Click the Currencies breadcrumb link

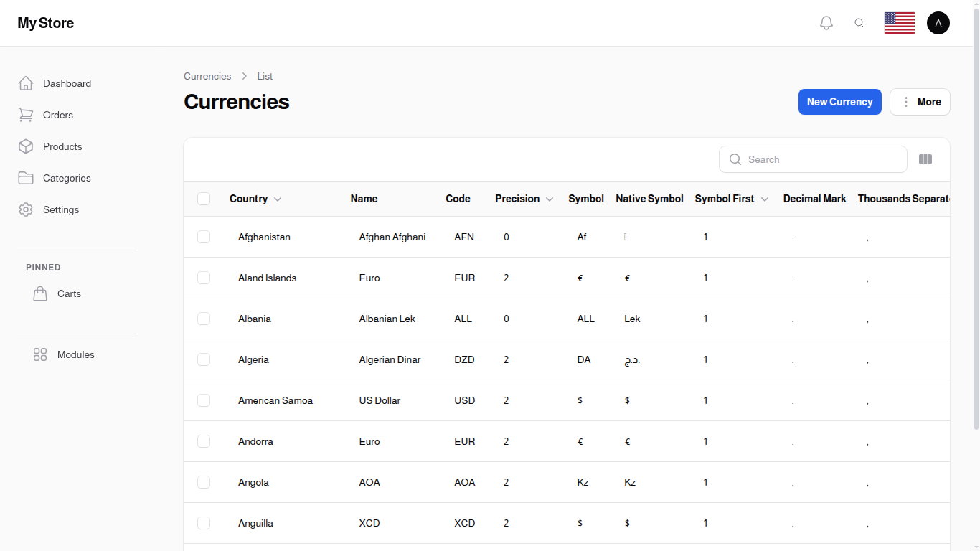point(207,76)
